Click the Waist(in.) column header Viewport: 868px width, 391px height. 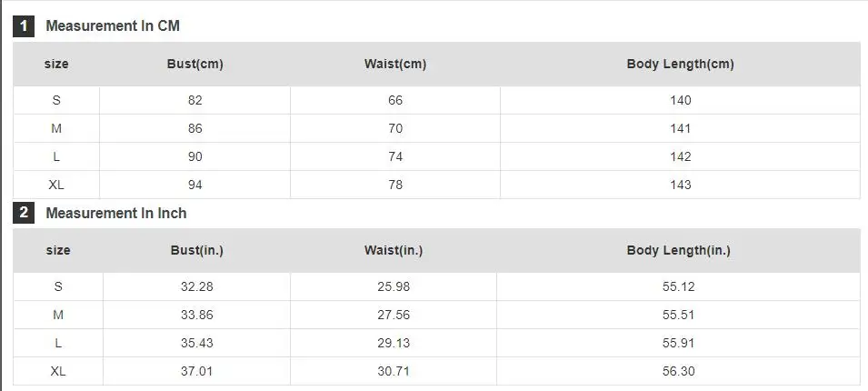tap(394, 250)
